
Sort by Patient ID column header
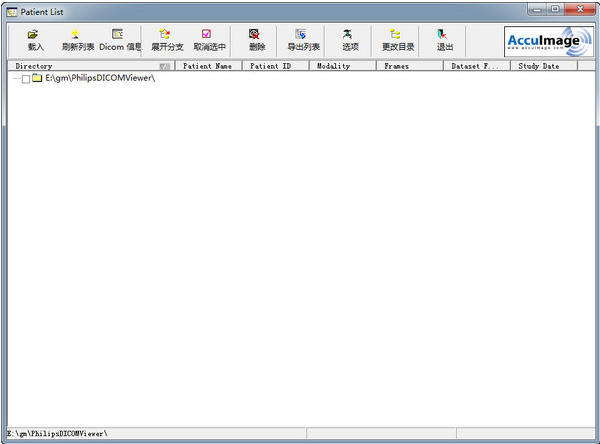pyautogui.click(x=274, y=66)
